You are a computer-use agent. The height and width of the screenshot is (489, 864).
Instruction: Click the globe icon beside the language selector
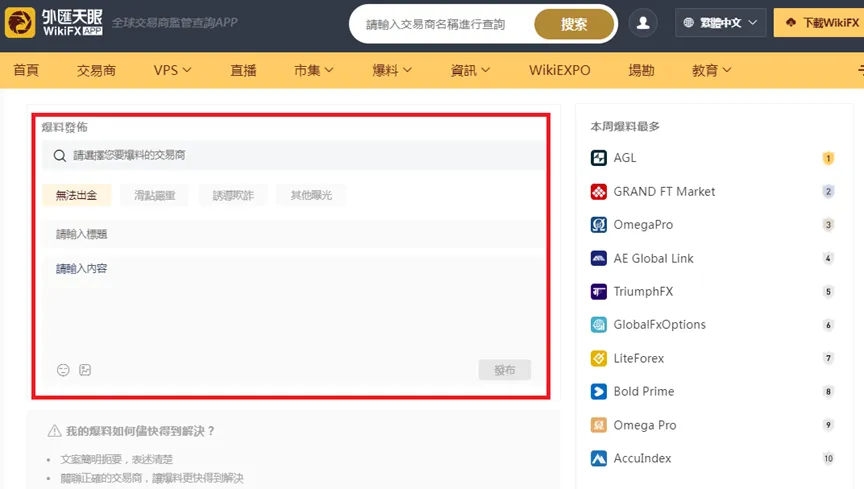[x=688, y=23]
